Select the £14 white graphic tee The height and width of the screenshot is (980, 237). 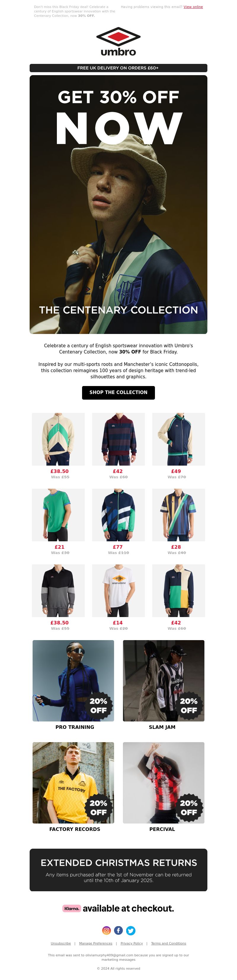tap(118, 590)
